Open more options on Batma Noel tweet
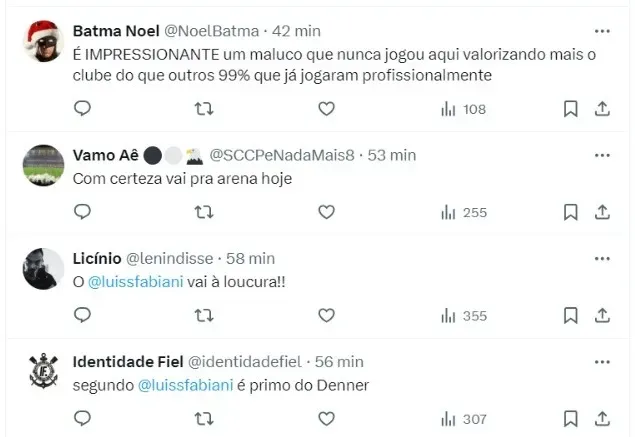 (602, 30)
